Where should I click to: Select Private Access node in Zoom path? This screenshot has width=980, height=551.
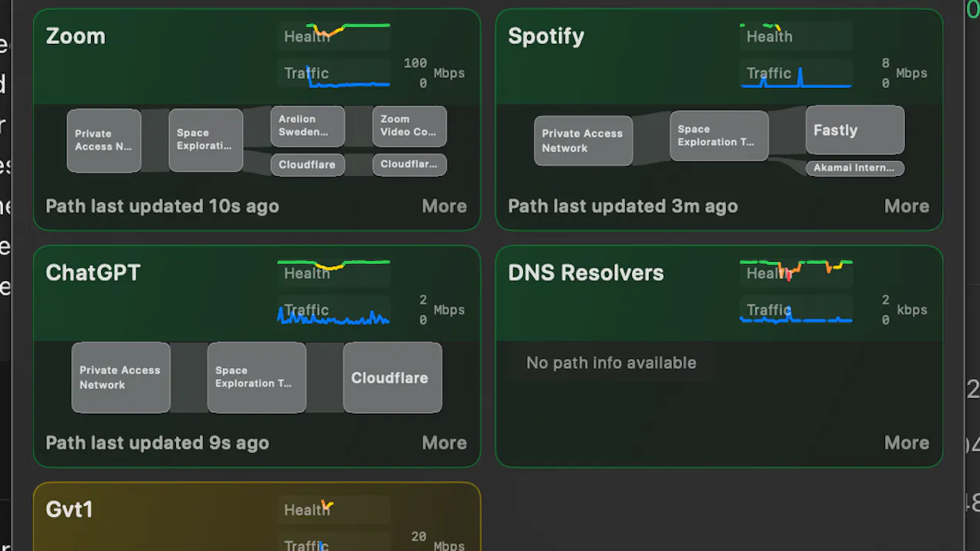(104, 140)
